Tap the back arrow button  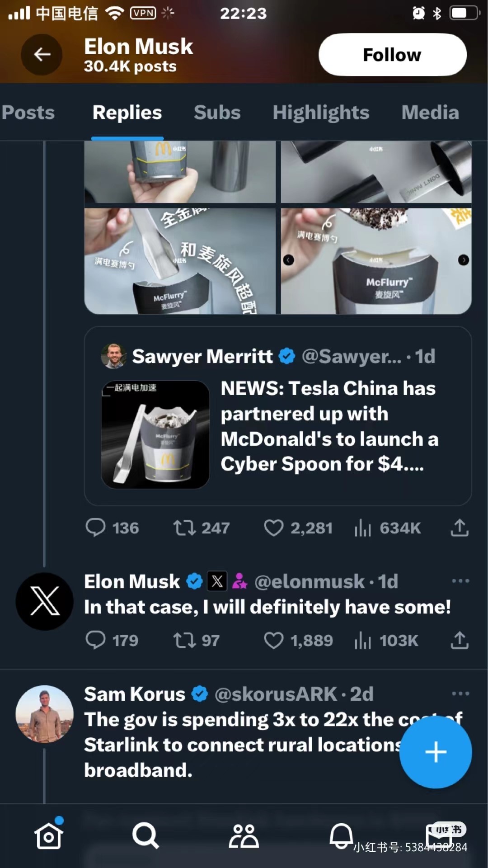[x=42, y=55]
